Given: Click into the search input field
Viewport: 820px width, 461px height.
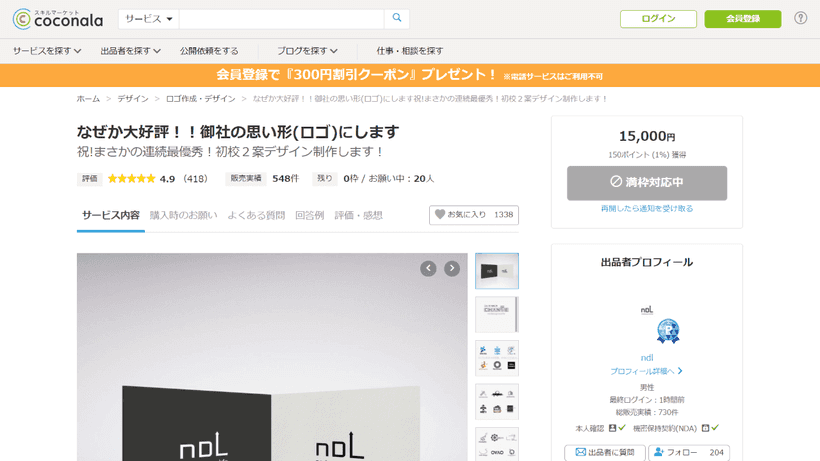Looking at the screenshot, I should click(281, 19).
